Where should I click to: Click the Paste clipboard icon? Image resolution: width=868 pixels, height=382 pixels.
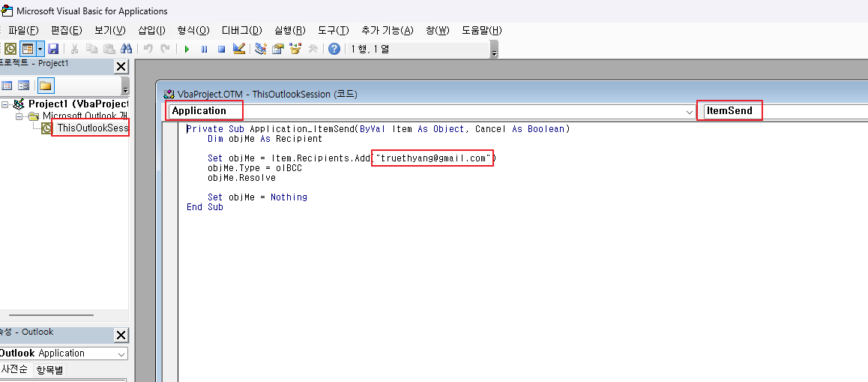point(109,49)
